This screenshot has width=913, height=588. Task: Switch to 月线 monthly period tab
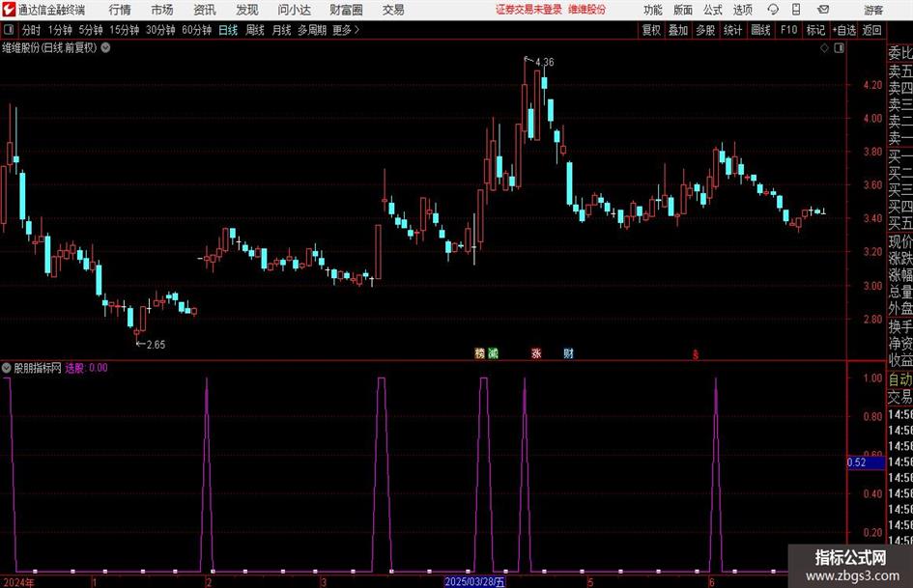282,30
